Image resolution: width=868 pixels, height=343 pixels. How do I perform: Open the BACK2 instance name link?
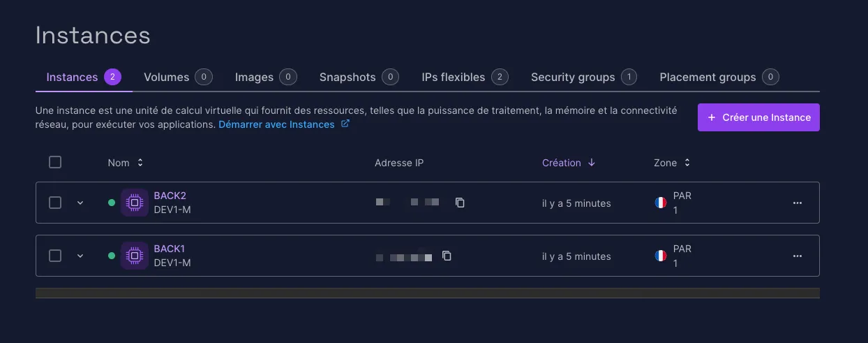point(170,196)
